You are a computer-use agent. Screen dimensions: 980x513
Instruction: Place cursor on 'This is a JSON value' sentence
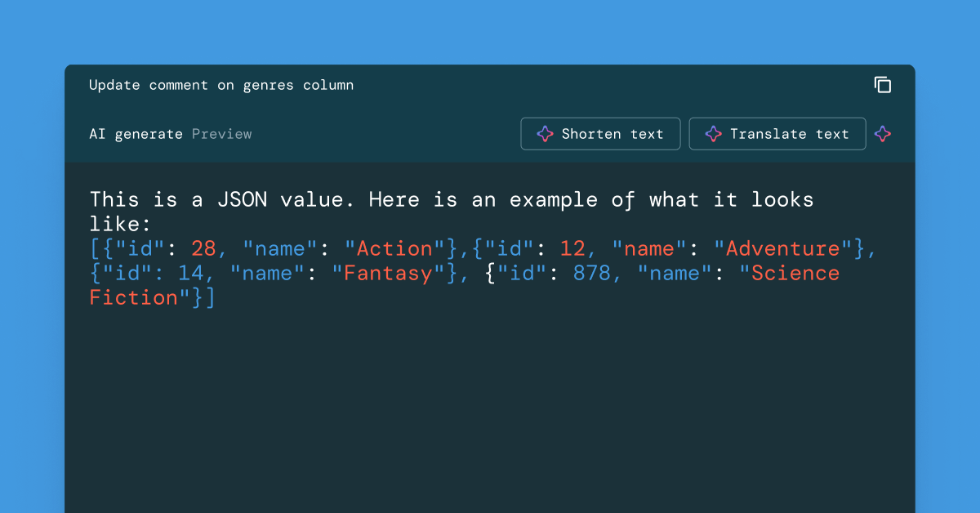220,199
